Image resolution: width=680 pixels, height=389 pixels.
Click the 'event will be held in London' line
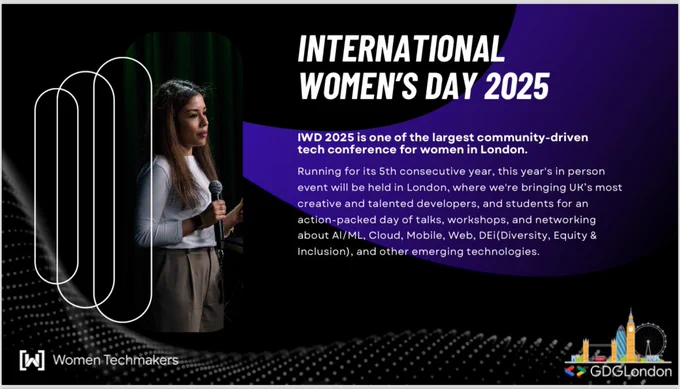460,187
